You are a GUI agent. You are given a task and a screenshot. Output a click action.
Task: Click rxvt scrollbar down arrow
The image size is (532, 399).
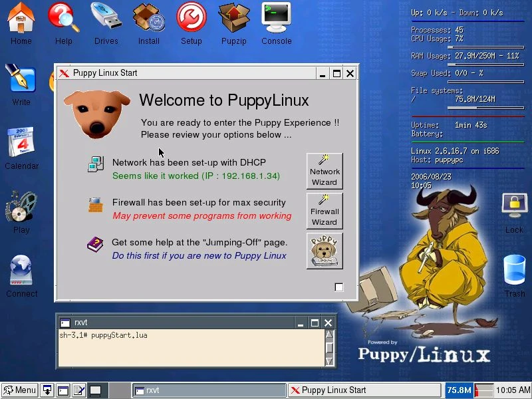pyautogui.click(x=329, y=360)
